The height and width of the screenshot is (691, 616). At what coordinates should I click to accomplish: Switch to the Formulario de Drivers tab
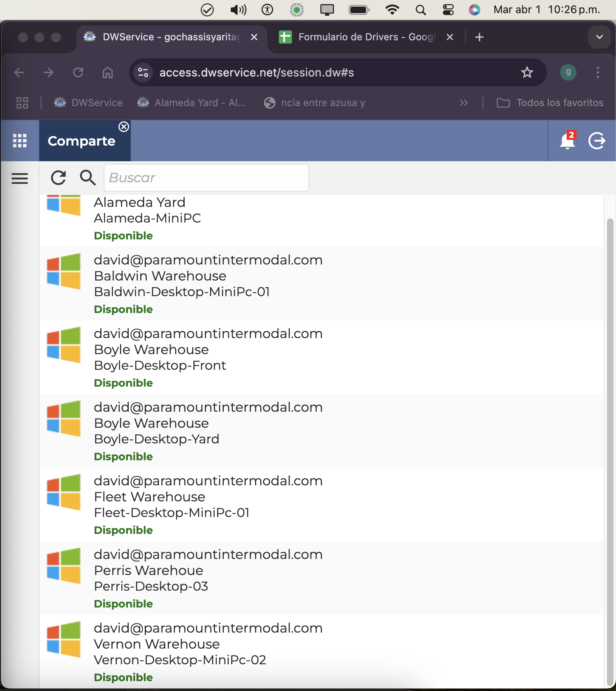point(366,37)
